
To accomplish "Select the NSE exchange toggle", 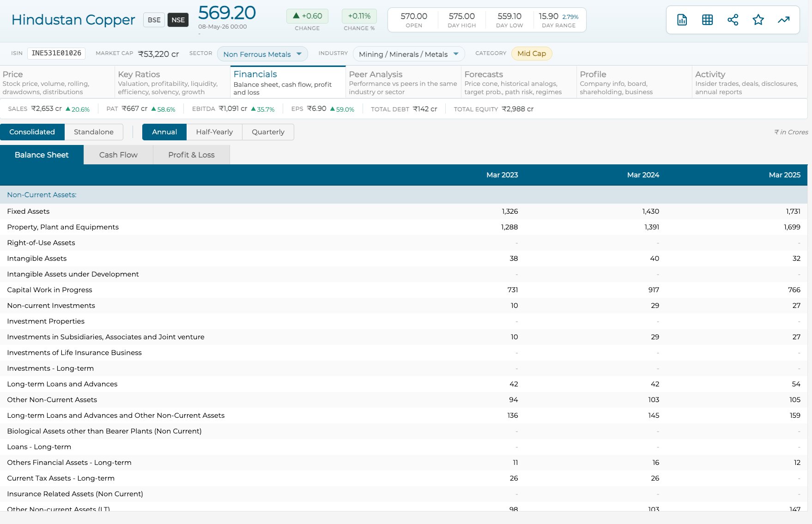I will (178, 20).
